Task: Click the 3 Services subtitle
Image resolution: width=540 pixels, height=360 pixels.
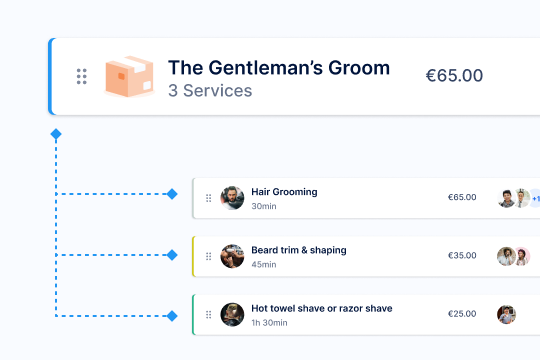Action: [x=210, y=91]
